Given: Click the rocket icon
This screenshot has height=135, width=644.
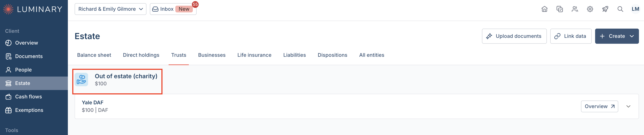Looking at the screenshot, I should [x=605, y=9].
